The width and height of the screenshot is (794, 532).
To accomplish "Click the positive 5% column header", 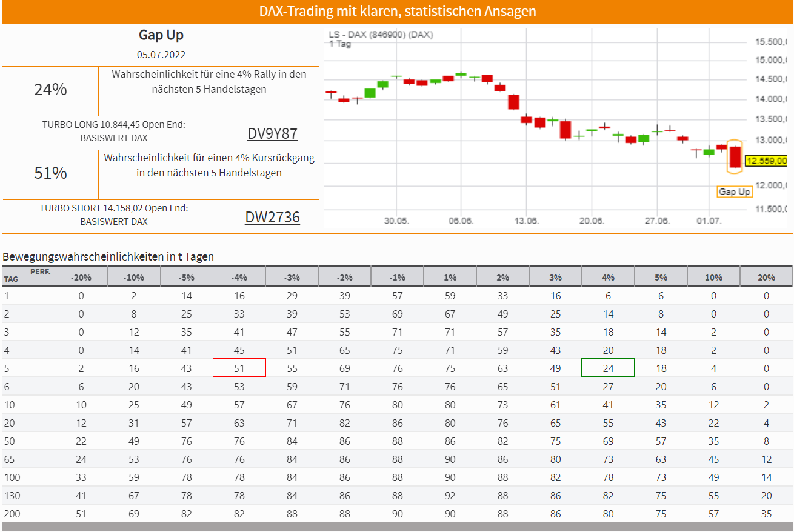I will coord(661,278).
